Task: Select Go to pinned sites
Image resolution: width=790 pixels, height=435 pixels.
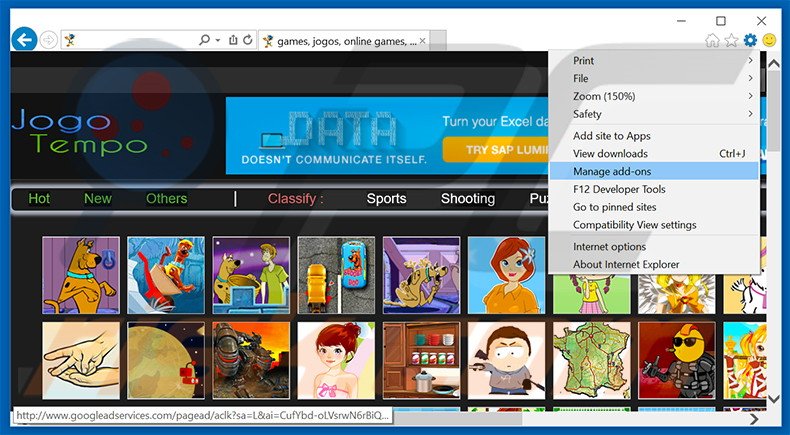Action: tap(653, 207)
